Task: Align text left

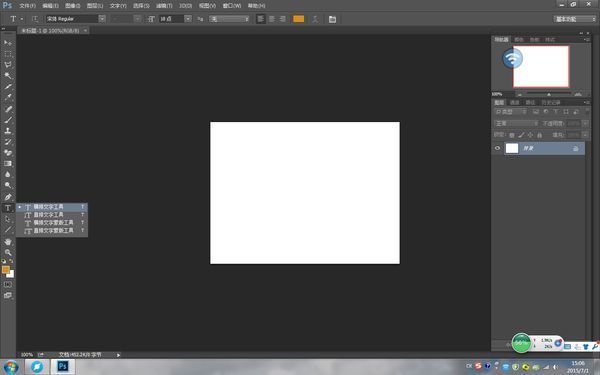Action: (261, 19)
